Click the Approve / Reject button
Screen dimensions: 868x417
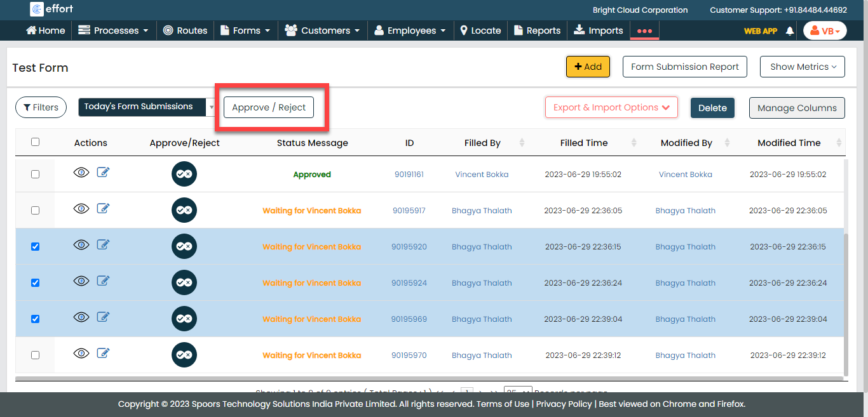click(x=269, y=107)
